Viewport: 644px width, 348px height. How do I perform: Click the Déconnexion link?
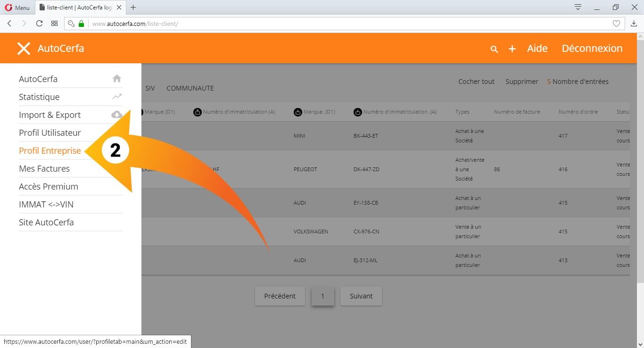(x=592, y=49)
